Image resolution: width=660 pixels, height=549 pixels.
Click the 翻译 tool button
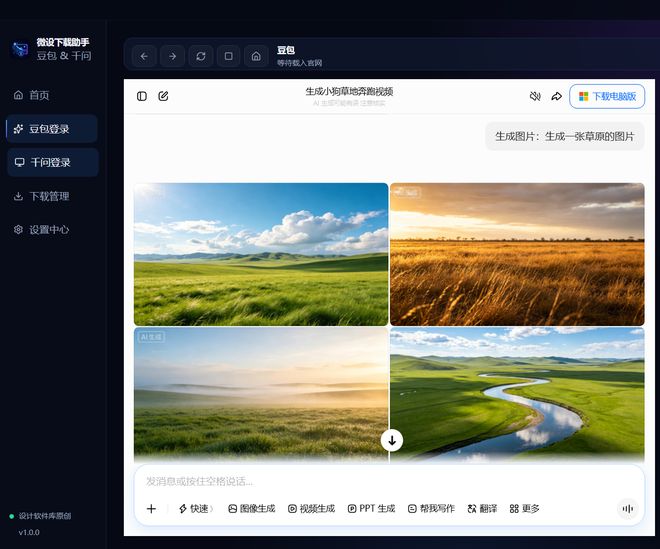(482, 509)
